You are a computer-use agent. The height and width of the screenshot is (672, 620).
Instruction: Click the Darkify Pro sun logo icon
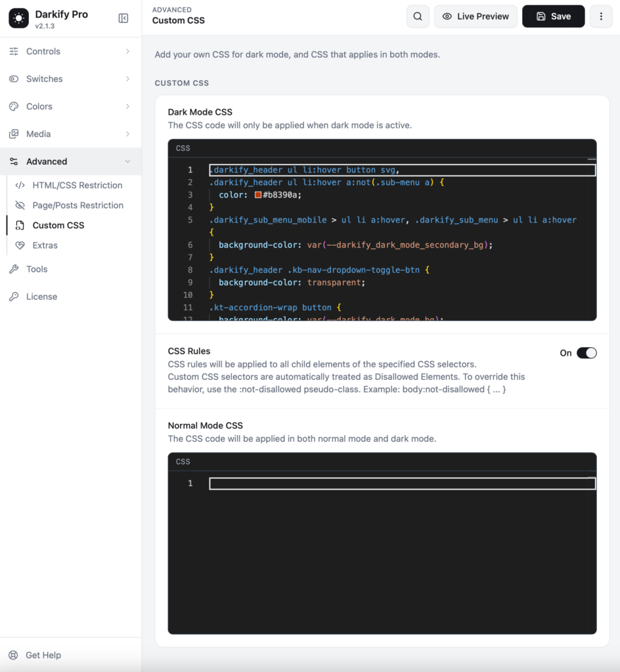pos(19,18)
